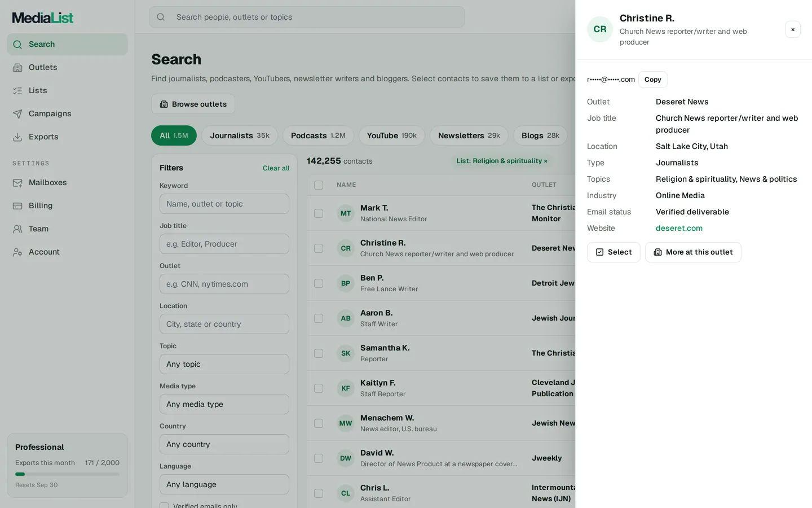Click the Keyword filter input
The height and width of the screenshot is (508, 812).
pyautogui.click(x=224, y=204)
